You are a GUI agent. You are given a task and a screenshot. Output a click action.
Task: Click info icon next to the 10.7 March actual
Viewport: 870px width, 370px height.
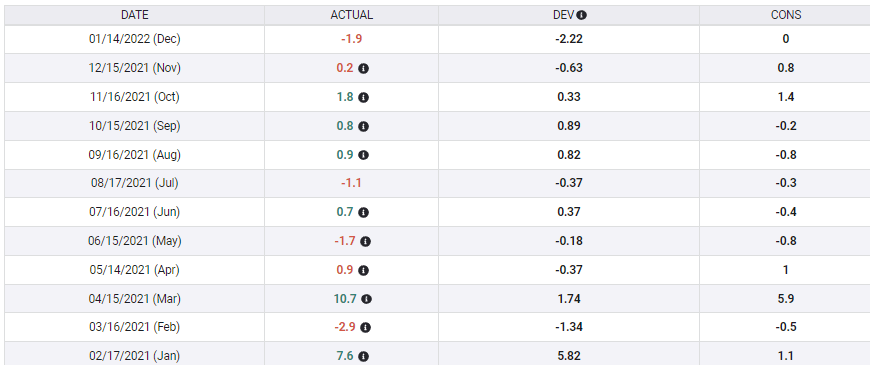pos(366,300)
